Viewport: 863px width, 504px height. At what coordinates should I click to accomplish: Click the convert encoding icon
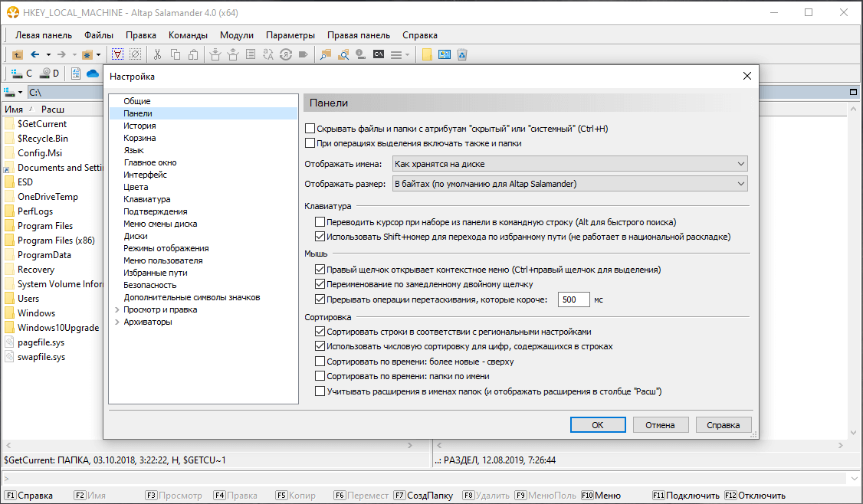click(286, 54)
